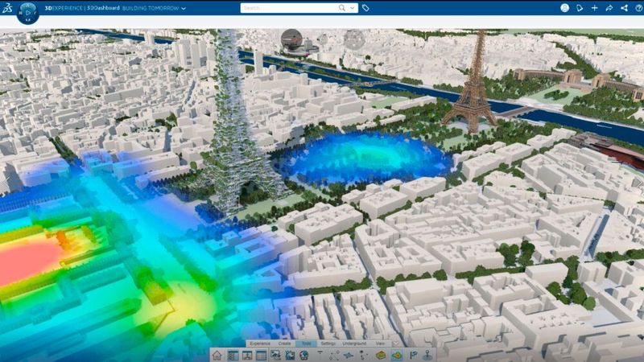This screenshot has width=644, height=362.
Task: Click the magnifier search icon
Action: [341, 8]
